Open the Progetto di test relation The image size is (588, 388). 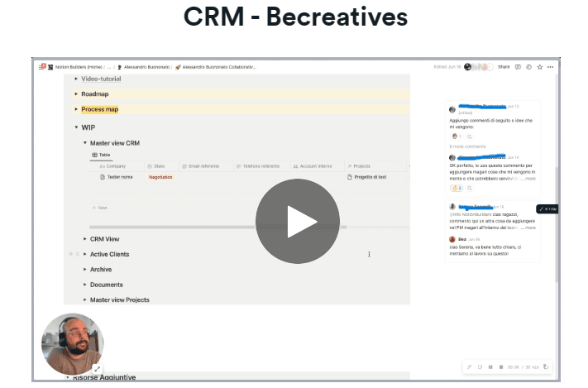[367, 177]
